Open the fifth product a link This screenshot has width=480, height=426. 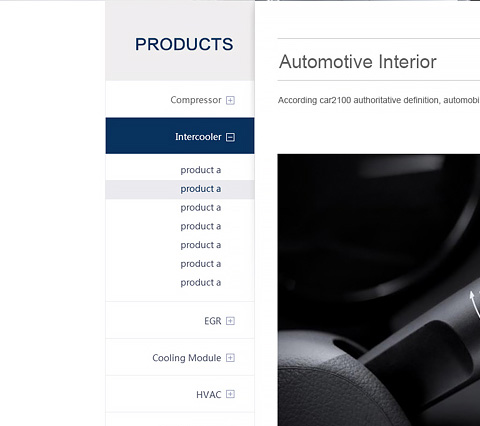coord(201,245)
